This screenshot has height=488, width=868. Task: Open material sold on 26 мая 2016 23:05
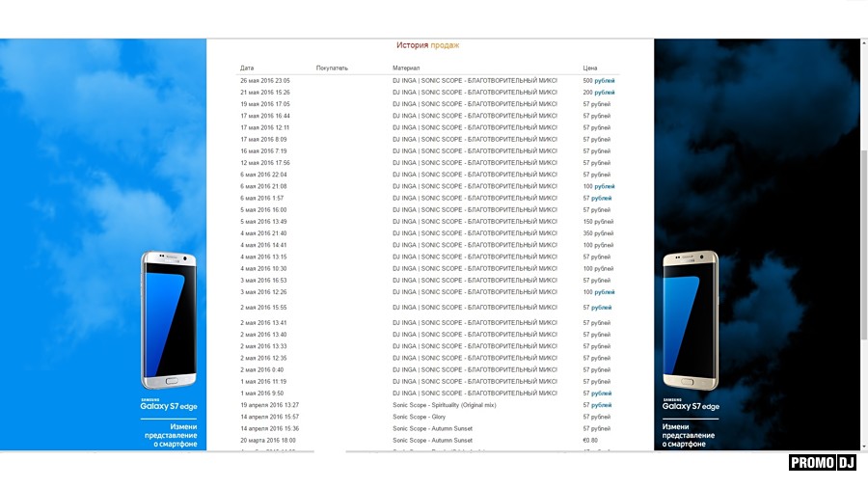tap(475, 81)
